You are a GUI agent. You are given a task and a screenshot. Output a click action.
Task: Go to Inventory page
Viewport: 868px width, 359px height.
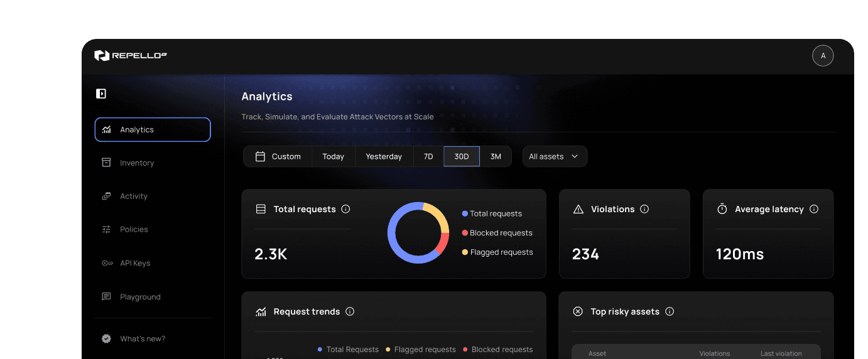[153, 163]
